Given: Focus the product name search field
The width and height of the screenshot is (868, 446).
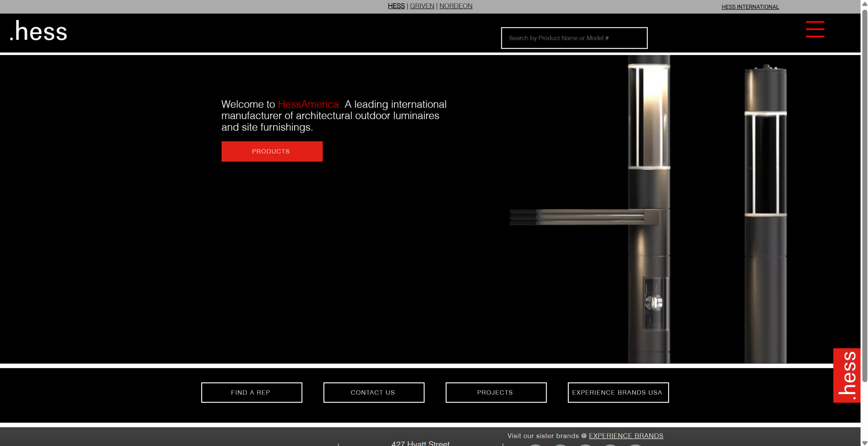Looking at the screenshot, I should point(574,38).
